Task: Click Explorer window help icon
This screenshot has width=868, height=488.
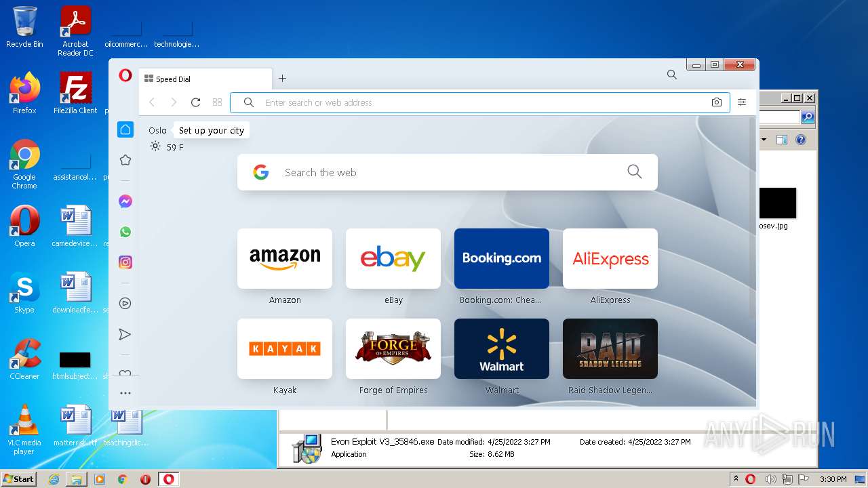Action: click(801, 140)
